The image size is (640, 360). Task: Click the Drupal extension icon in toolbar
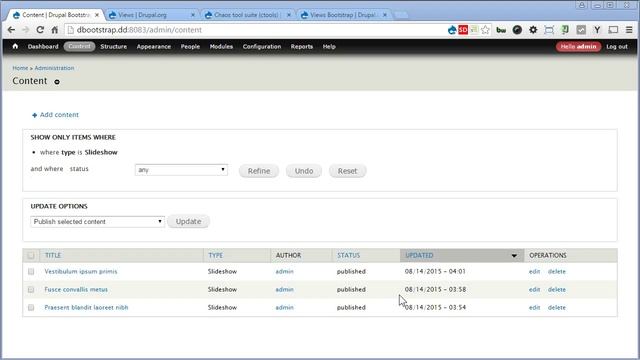click(452, 30)
